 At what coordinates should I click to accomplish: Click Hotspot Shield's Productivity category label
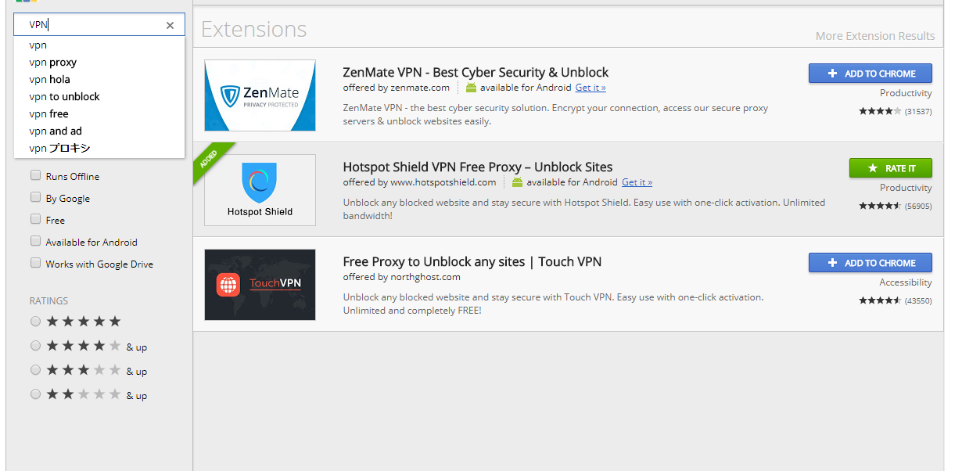[x=906, y=188]
